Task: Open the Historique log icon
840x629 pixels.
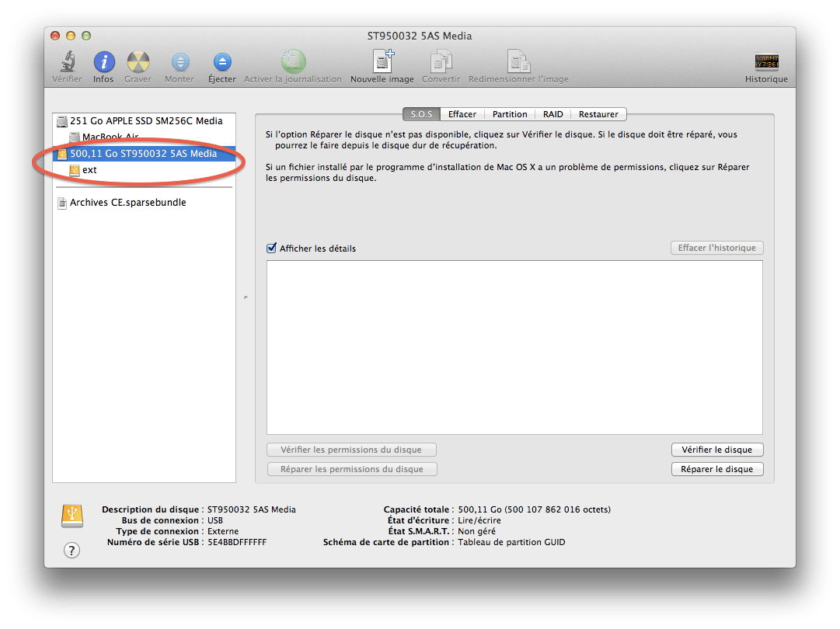Action: [767, 61]
